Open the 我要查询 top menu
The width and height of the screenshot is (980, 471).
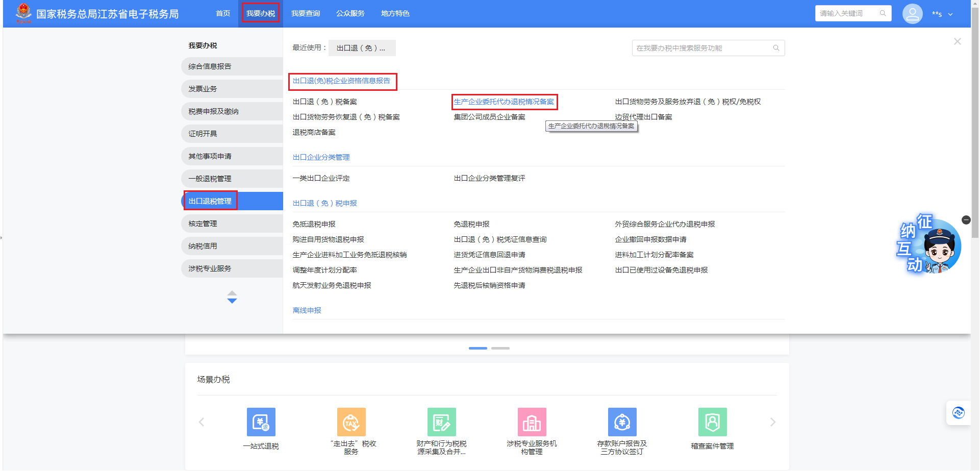[x=305, y=14]
